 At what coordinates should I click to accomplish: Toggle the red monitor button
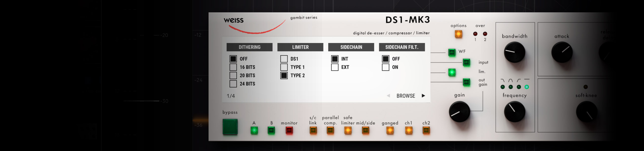tap(289, 130)
